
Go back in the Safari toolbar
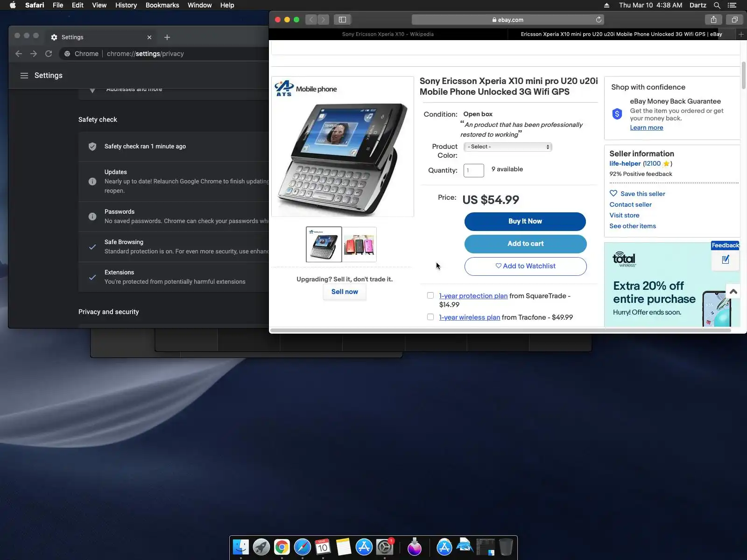tap(311, 20)
